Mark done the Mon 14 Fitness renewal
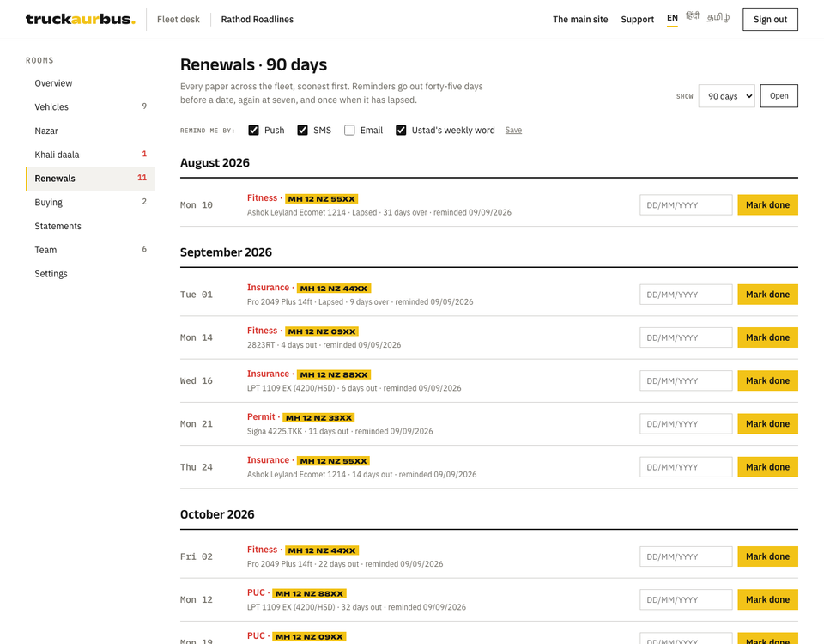 click(767, 337)
